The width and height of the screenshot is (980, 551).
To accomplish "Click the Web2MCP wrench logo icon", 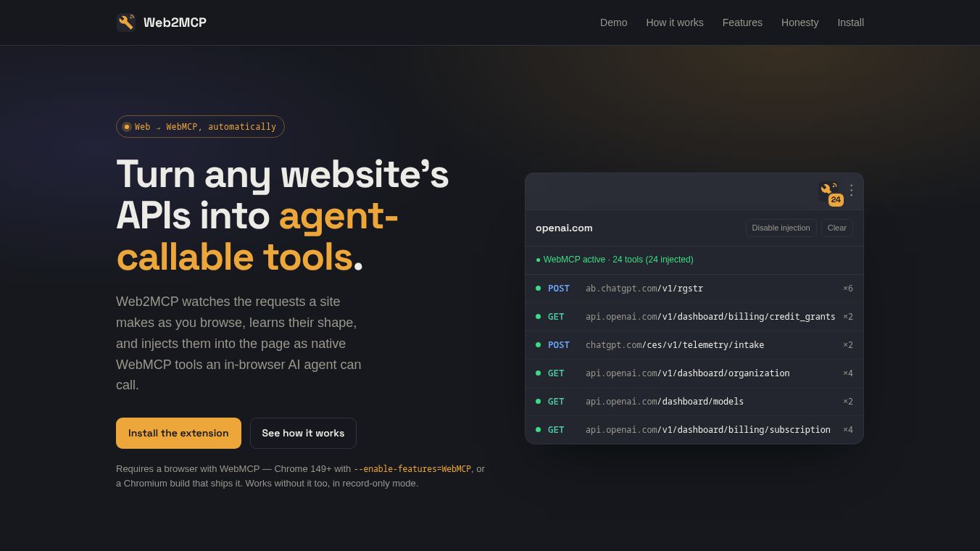I will (126, 22).
